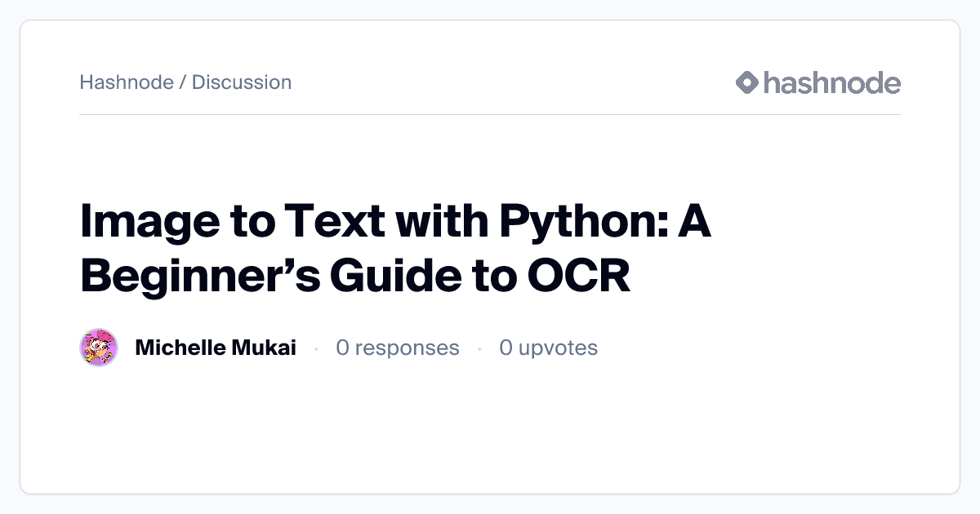Click the author name Michelle Mukai
The height and width of the screenshot is (514, 980).
click(216, 348)
